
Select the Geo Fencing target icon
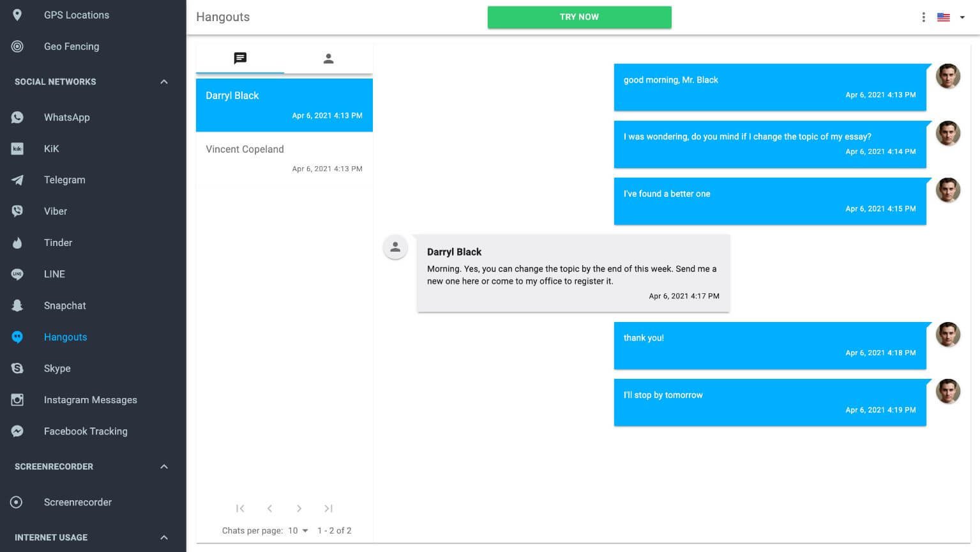17,47
